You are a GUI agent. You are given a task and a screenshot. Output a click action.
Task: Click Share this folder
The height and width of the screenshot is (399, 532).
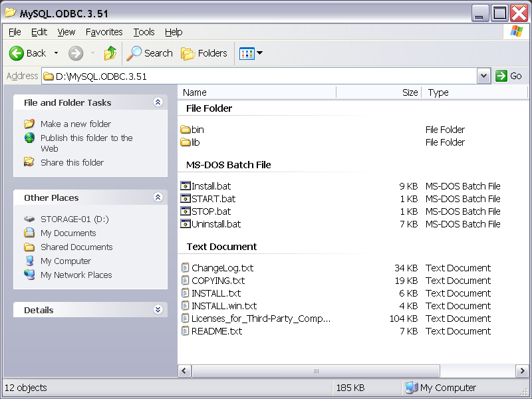point(72,162)
